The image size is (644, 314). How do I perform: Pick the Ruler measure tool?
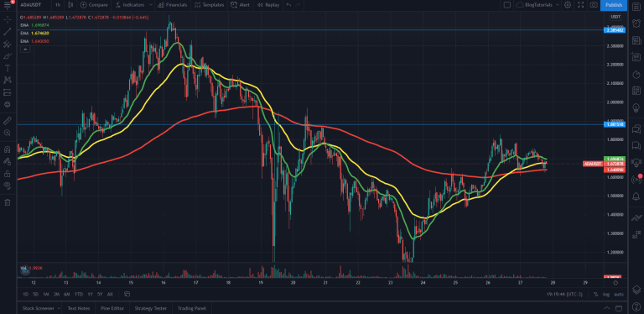pos(7,120)
